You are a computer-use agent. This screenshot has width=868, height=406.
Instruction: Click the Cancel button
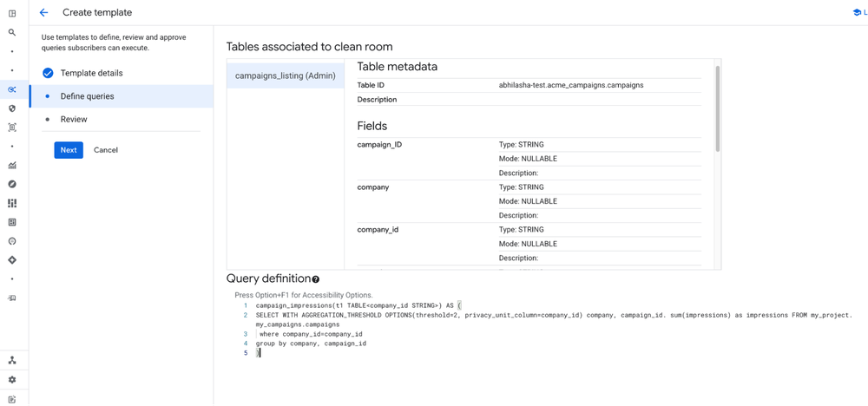click(x=106, y=150)
